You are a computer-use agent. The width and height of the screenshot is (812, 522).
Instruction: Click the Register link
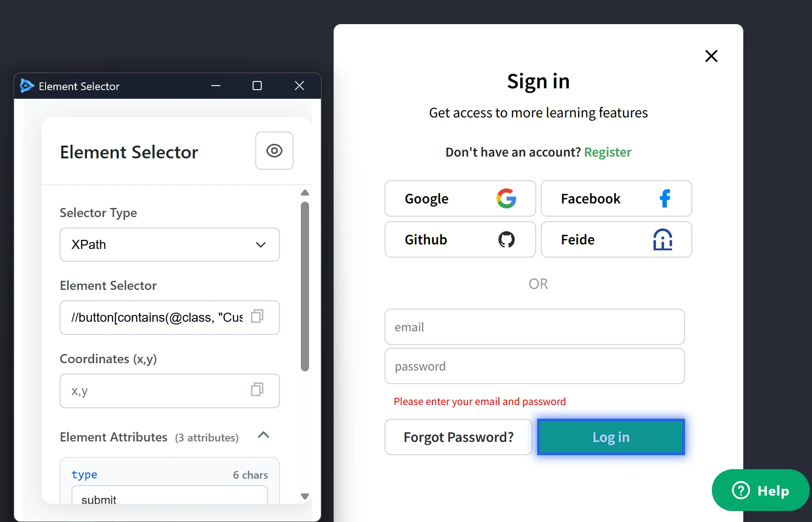(x=608, y=152)
